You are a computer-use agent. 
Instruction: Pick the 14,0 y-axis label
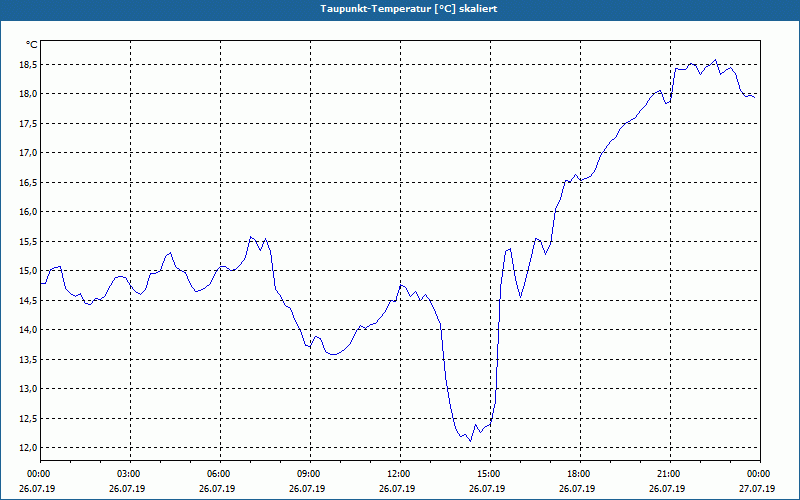pyautogui.click(x=29, y=330)
